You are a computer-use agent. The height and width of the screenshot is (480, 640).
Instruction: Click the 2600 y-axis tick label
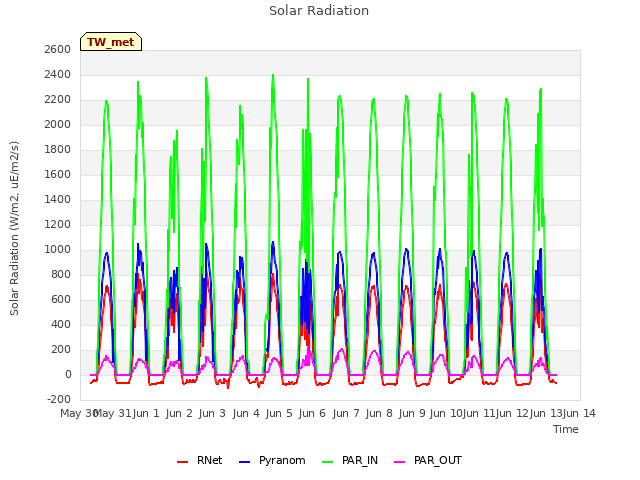pyautogui.click(x=58, y=49)
